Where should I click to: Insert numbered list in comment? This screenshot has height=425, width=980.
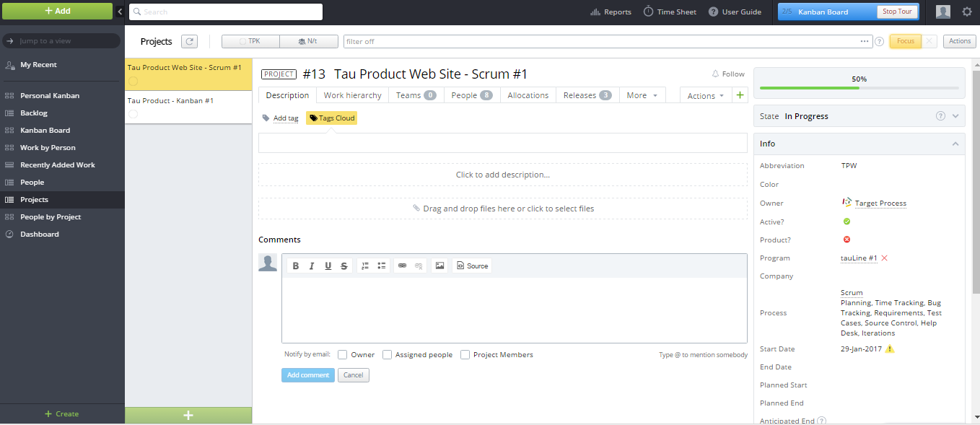point(365,266)
